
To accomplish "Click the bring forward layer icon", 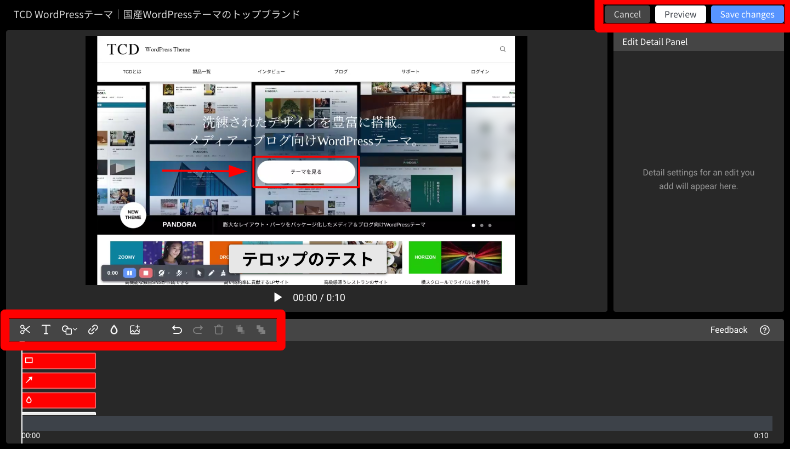I will point(240,330).
